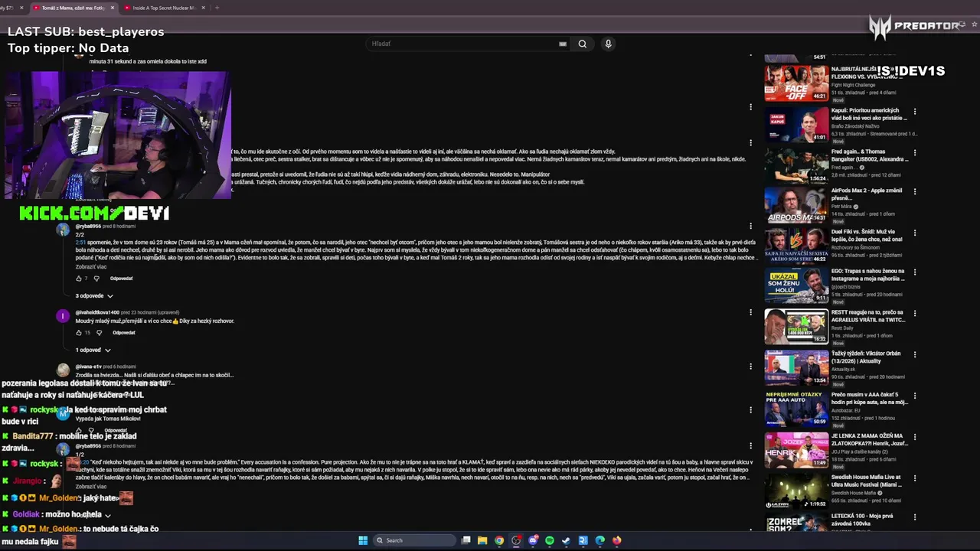The width and height of the screenshot is (980, 551).
Task: Expand '1 odpoveď' reply under ivaheidtkova1400 comment
Action: pyautogui.click(x=93, y=350)
